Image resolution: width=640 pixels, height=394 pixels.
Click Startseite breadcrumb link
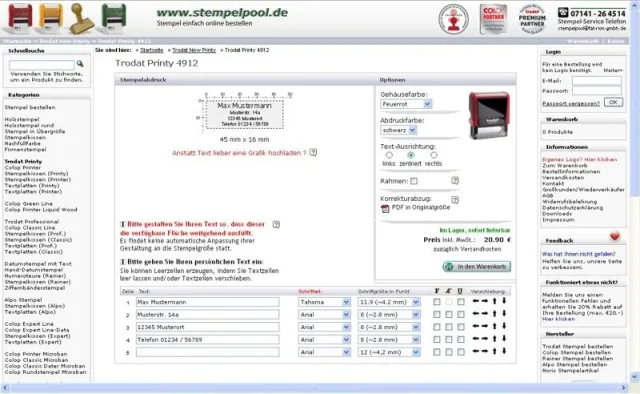(x=151, y=50)
